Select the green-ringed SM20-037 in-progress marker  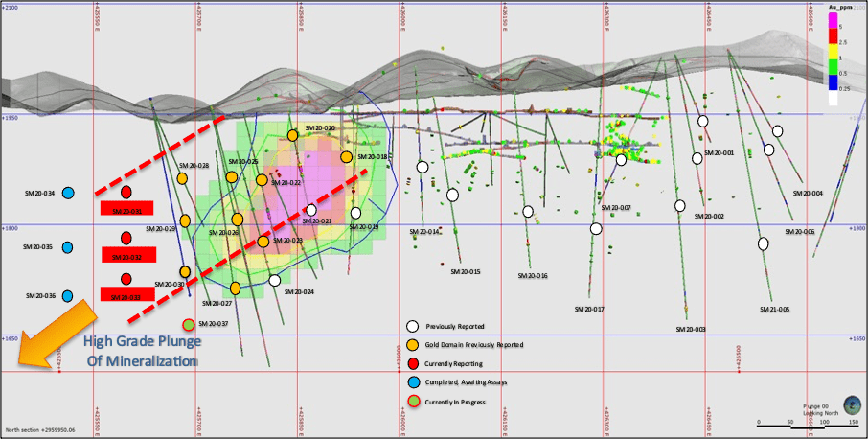point(189,325)
